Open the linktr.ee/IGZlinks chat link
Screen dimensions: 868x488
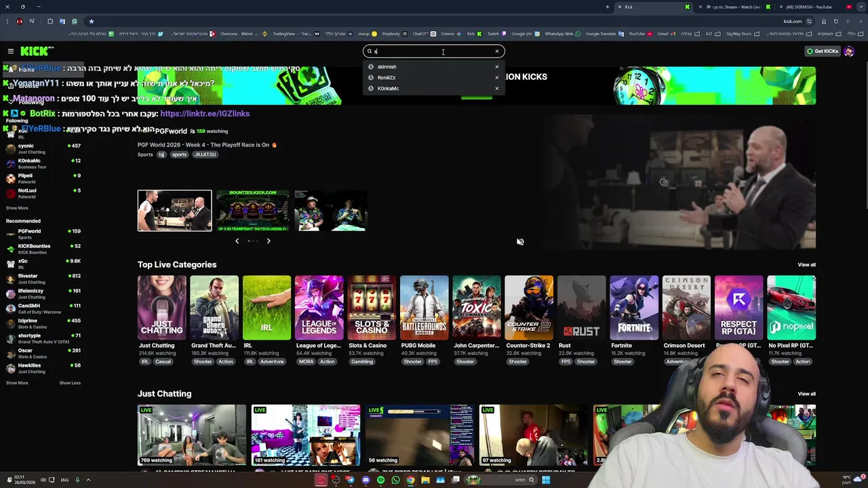[x=205, y=114]
